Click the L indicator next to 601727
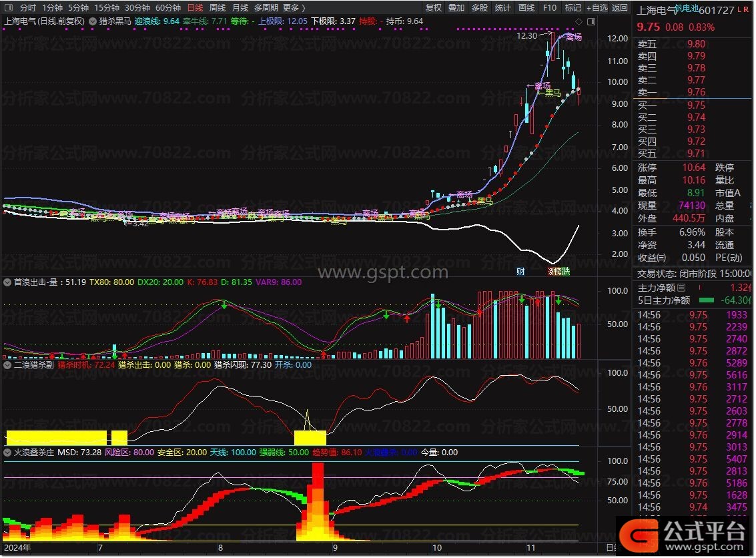The height and width of the screenshot is (558, 756). pos(739,9)
